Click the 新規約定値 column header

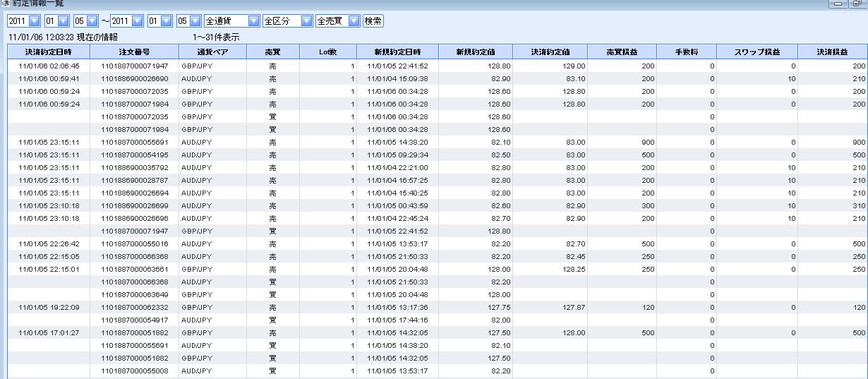475,52
